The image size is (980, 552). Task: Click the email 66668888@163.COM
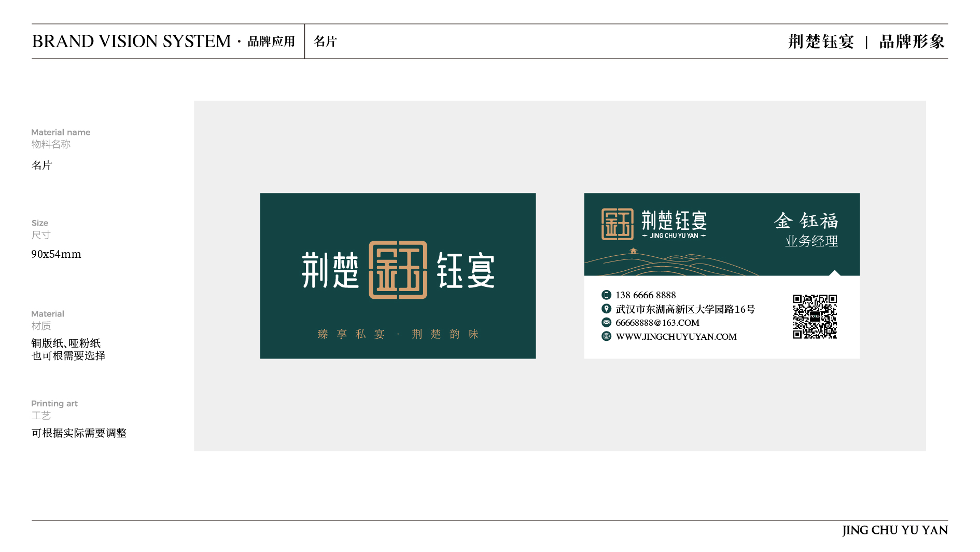(657, 323)
